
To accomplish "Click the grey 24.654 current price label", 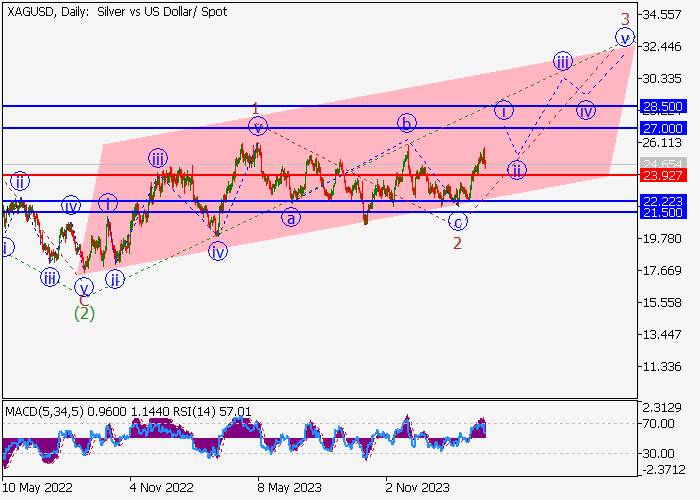I will click(663, 163).
